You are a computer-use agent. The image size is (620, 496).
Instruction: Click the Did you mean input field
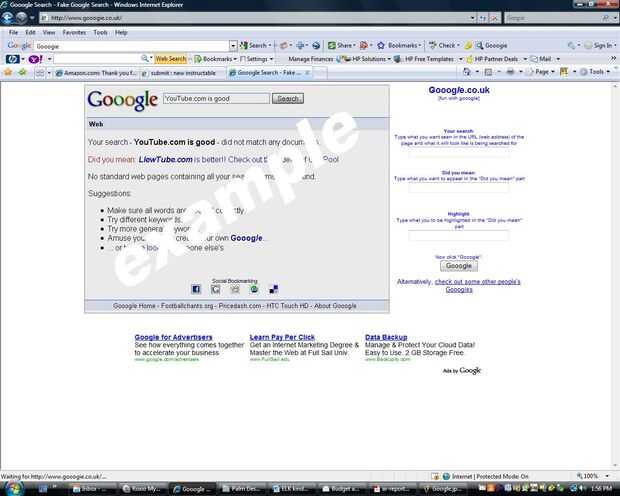pyautogui.click(x=459, y=188)
